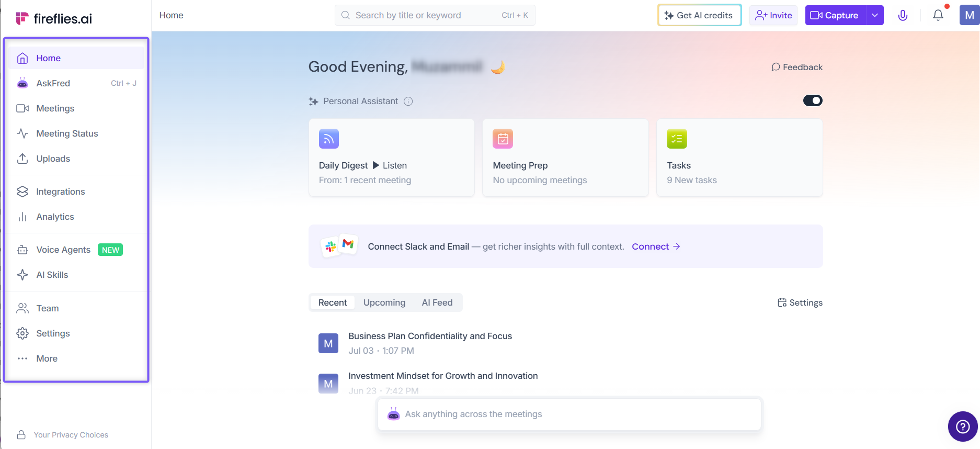
Task: Go to Meeting Status page
Action: tap(76, 133)
